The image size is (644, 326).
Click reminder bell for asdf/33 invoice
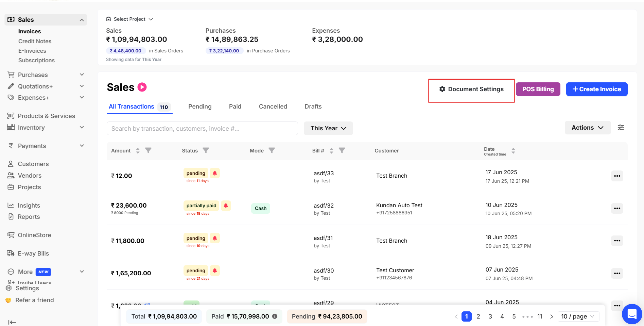coord(215,173)
